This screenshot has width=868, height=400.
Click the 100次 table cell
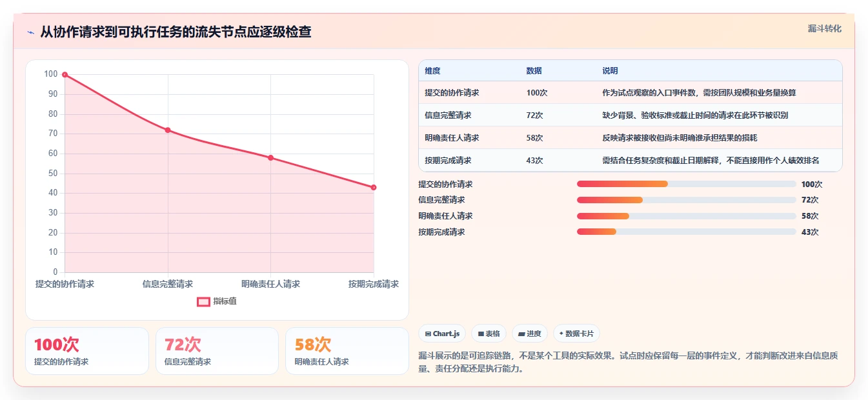pos(537,93)
